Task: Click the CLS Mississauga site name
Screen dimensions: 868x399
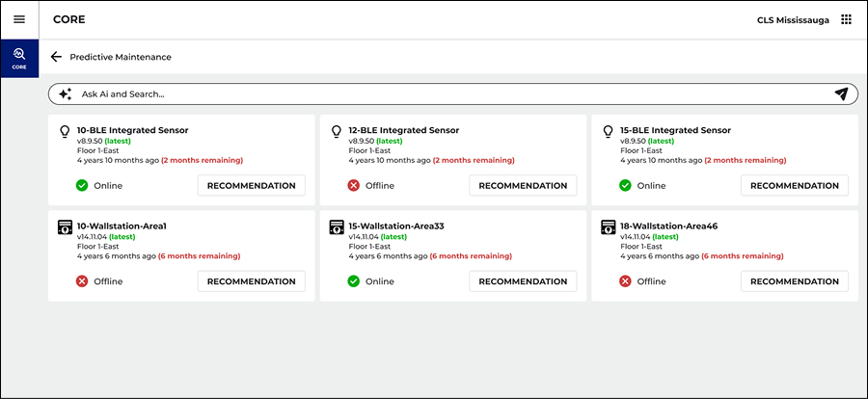Action: [x=793, y=20]
